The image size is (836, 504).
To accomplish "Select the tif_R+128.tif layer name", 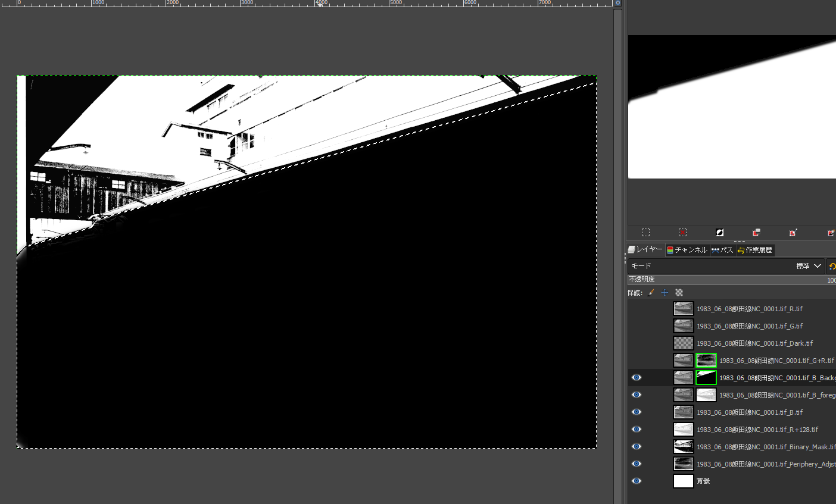I will coord(757,430).
